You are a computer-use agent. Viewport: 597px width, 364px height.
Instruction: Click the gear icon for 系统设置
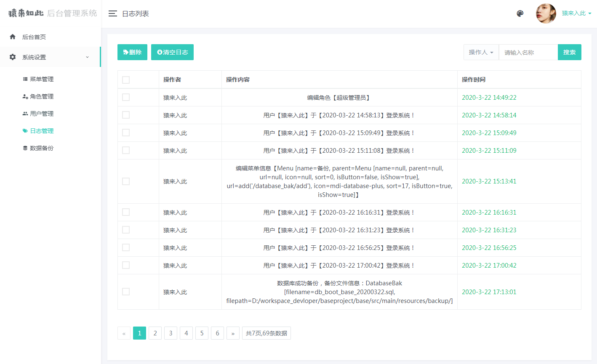[13, 57]
